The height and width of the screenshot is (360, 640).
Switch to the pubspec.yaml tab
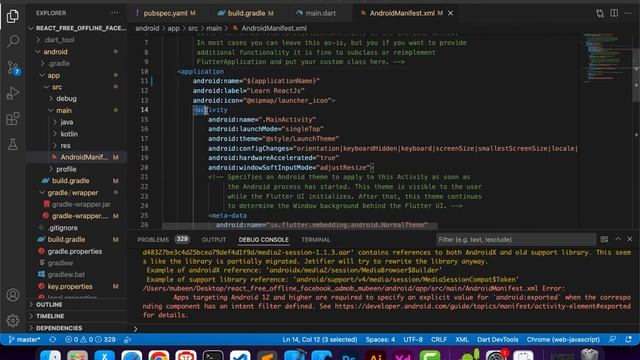165,13
